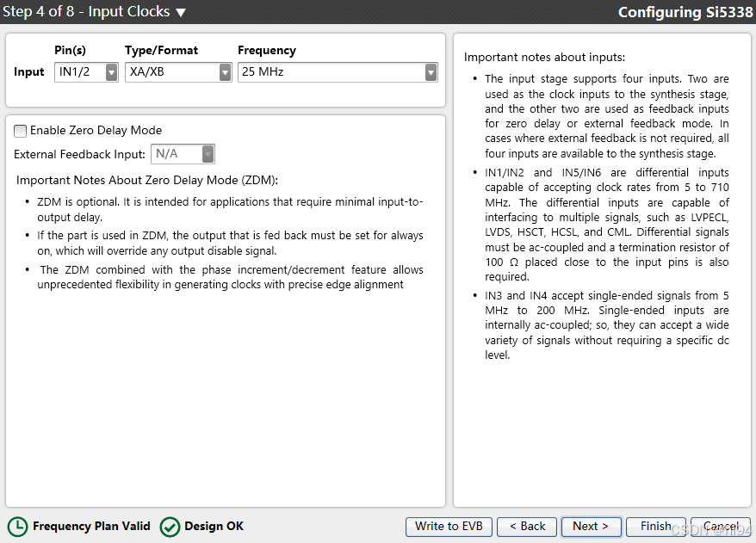756x543 pixels.
Task: Click the 'Input' row label
Action: pos(29,71)
